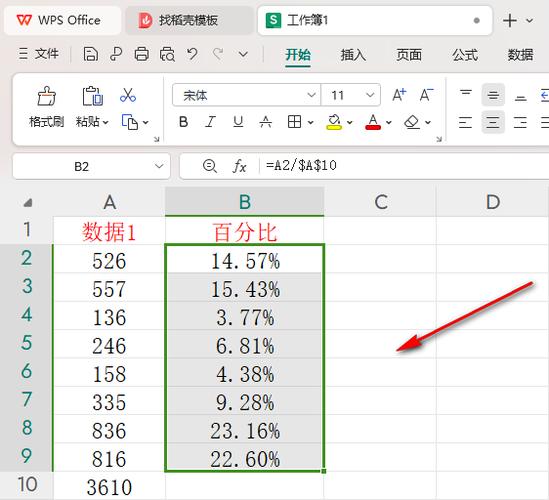The width and height of the screenshot is (549, 500).
Task: Click the Format Painter brush icon
Action: click(47, 96)
